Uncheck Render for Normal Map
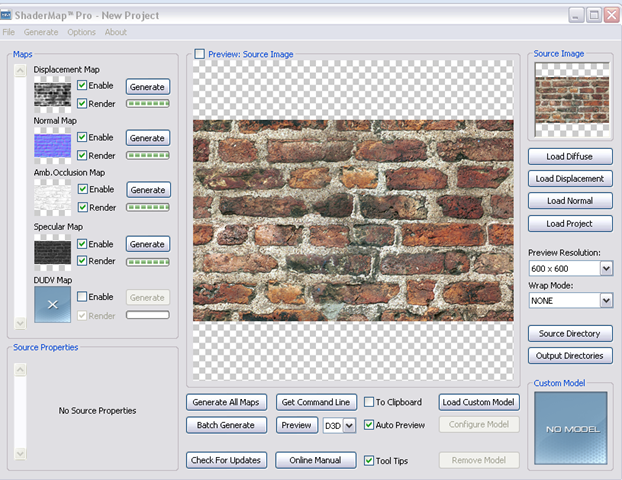The width and height of the screenshot is (622, 480). (x=82, y=155)
